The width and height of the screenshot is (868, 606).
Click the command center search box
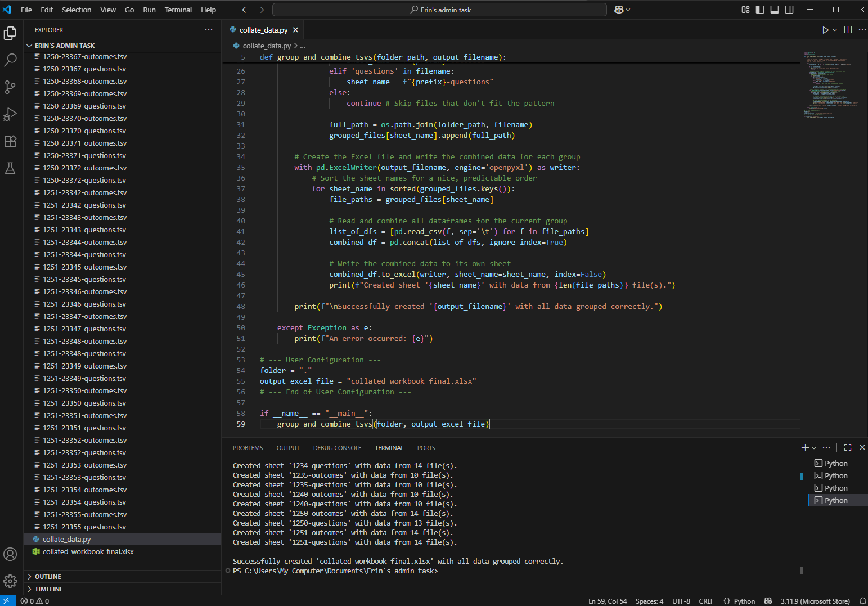(x=439, y=10)
